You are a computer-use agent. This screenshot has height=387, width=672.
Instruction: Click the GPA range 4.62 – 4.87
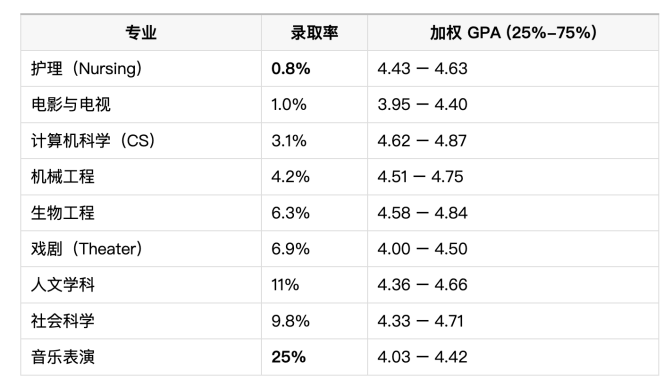422,141
